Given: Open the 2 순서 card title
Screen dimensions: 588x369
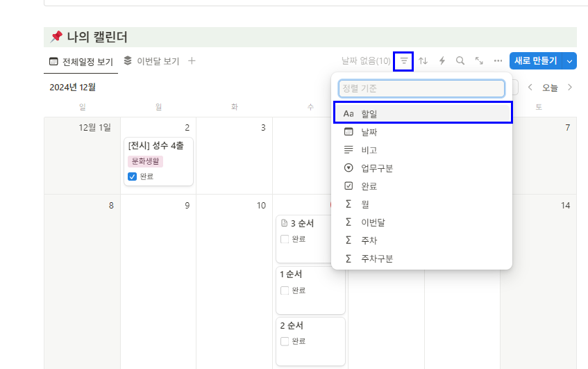Looking at the screenshot, I should point(292,325).
